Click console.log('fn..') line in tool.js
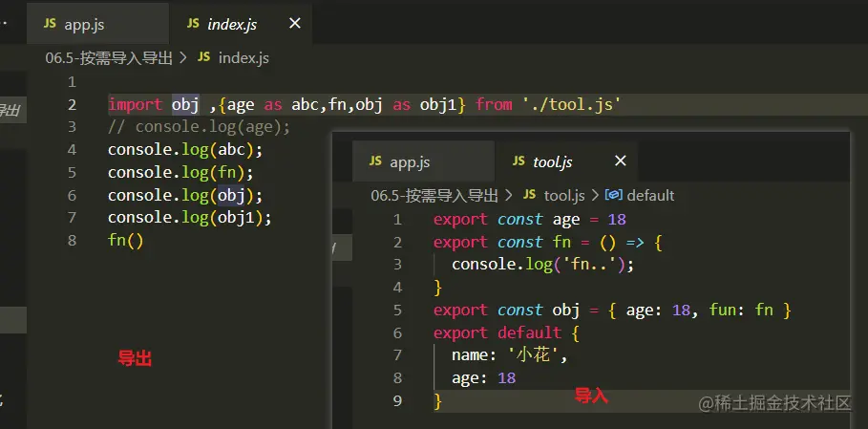The height and width of the screenshot is (429, 868). click(542, 265)
